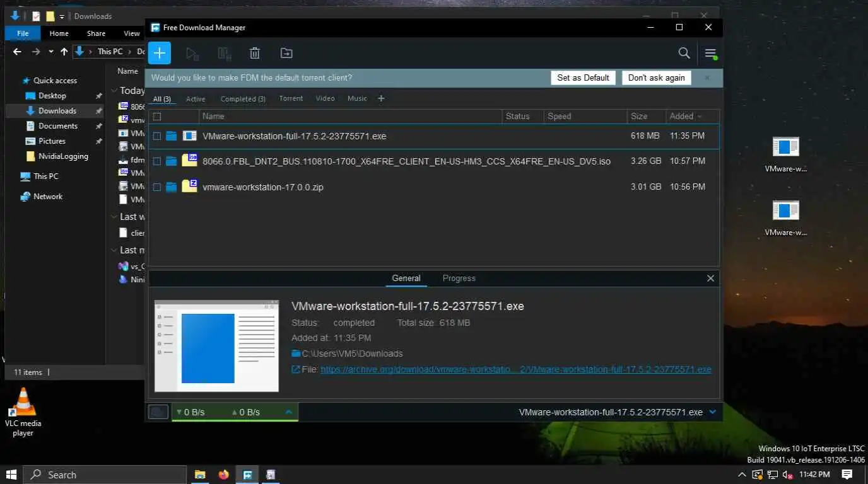Click File Explorer in the taskbar
Image resolution: width=868 pixels, height=484 pixels.
199,475
